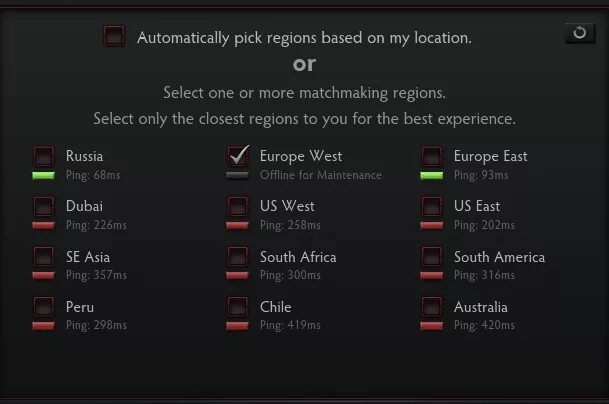This screenshot has width=609, height=404.
Task: Tick the Dubai region checkbox
Action: tap(44, 206)
